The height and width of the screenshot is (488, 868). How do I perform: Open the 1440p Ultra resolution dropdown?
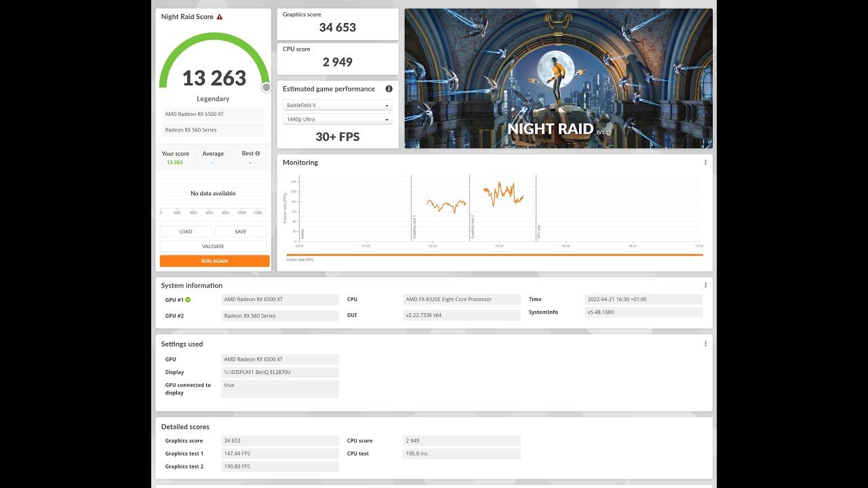[x=338, y=119]
